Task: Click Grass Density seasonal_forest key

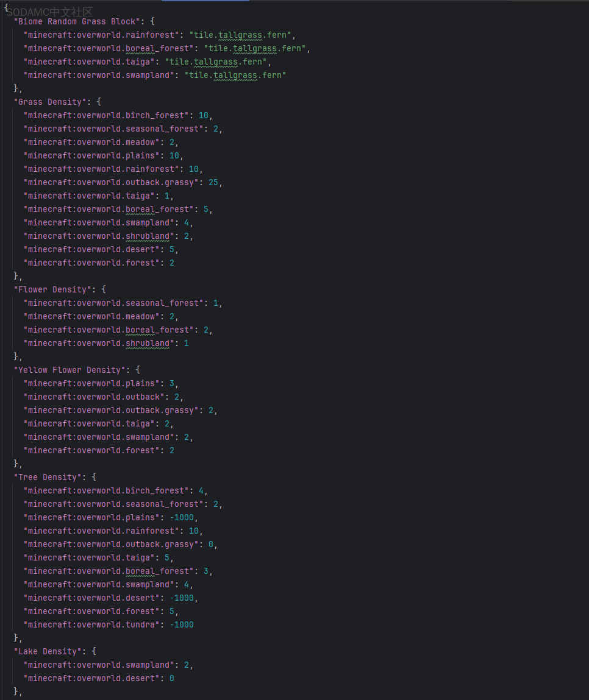Action: click(113, 129)
